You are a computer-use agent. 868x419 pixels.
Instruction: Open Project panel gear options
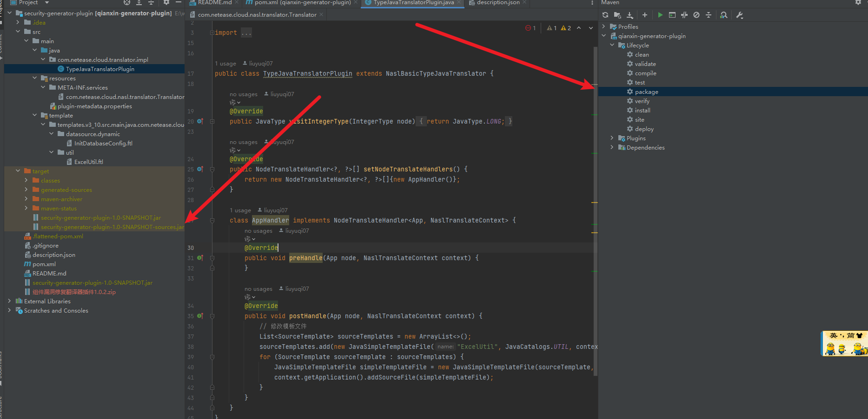[166, 2]
